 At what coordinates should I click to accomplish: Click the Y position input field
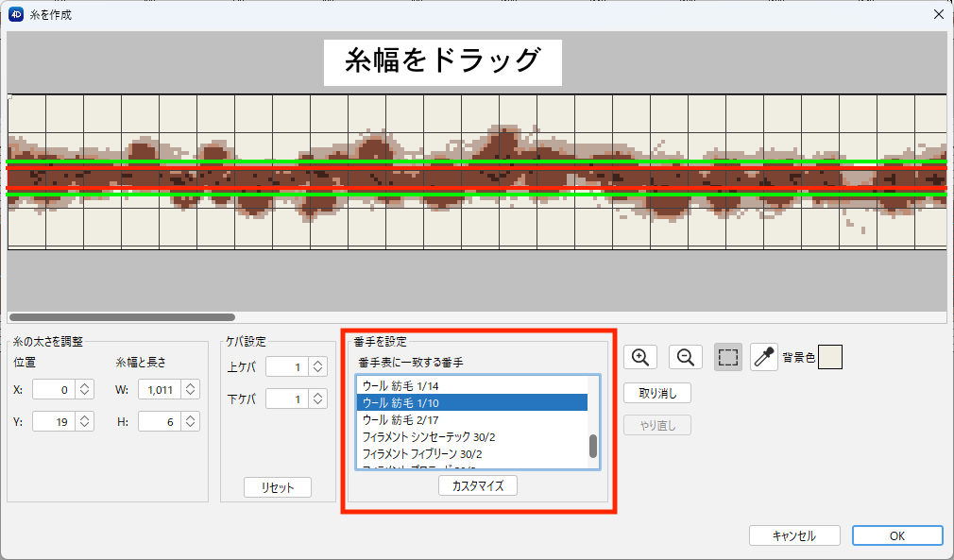[x=54, y=421]
